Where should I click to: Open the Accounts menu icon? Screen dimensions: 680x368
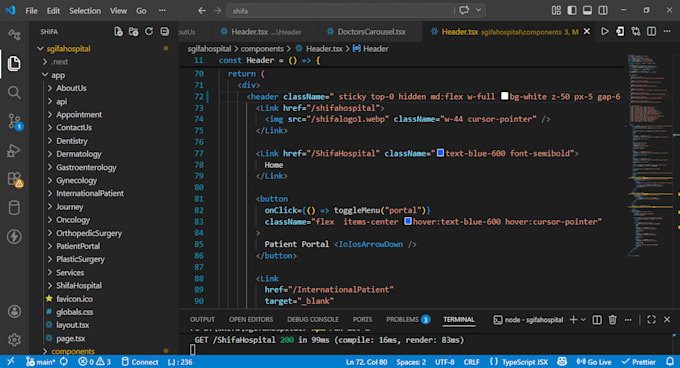[14, 312]
